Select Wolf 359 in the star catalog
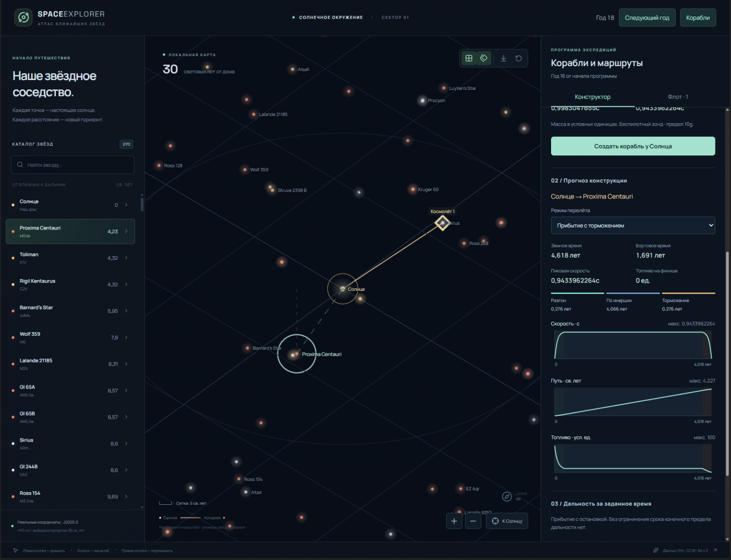Image resolution: width=731 pixels, height=560 pixels. click(x=70, y=338)
